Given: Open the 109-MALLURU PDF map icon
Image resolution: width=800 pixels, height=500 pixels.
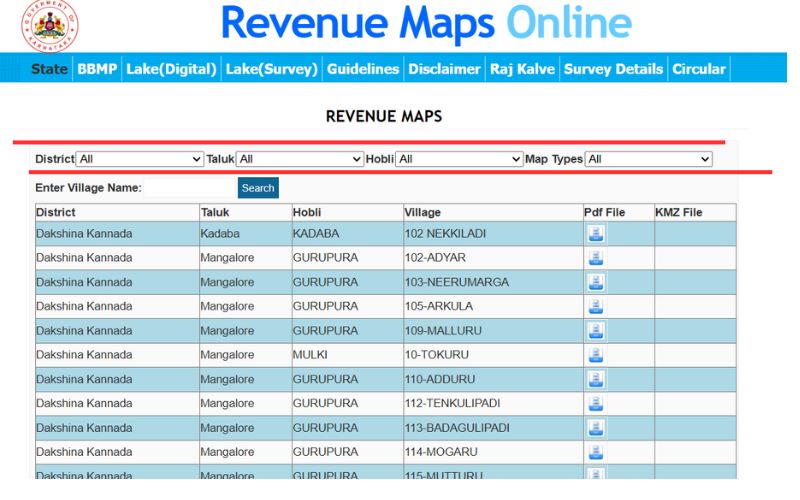Looking at the screenshot, I should 595,331.
